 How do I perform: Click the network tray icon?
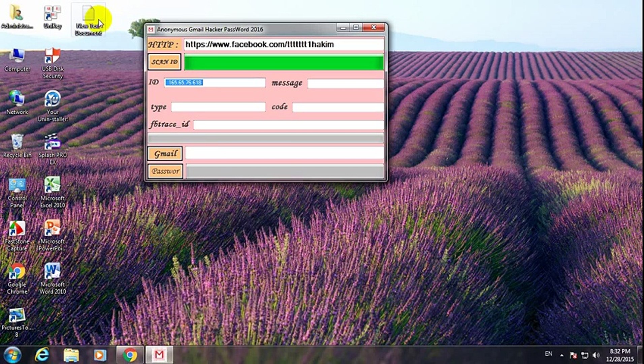point(584,355)
